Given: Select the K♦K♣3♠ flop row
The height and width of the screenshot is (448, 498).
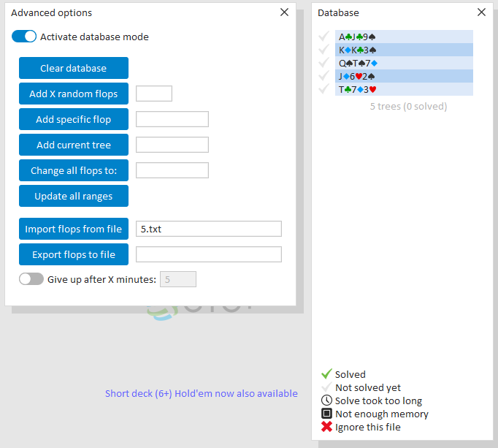Looking at the screenshot, I should (404, 50).
